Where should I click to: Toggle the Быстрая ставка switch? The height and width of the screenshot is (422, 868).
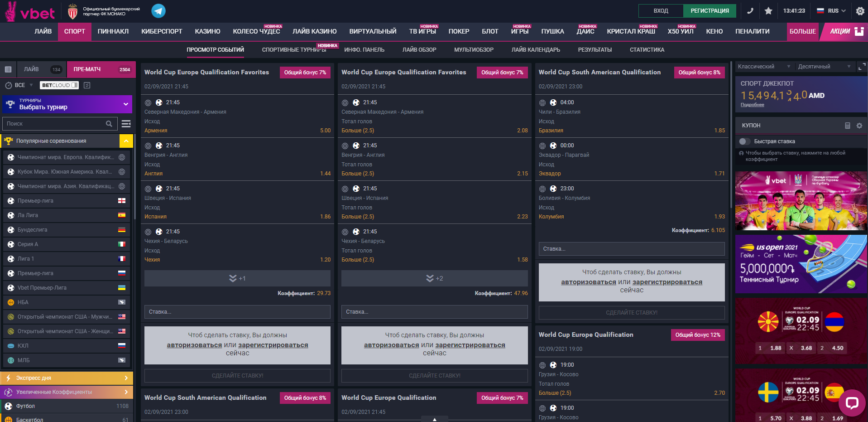coord(744,141)
